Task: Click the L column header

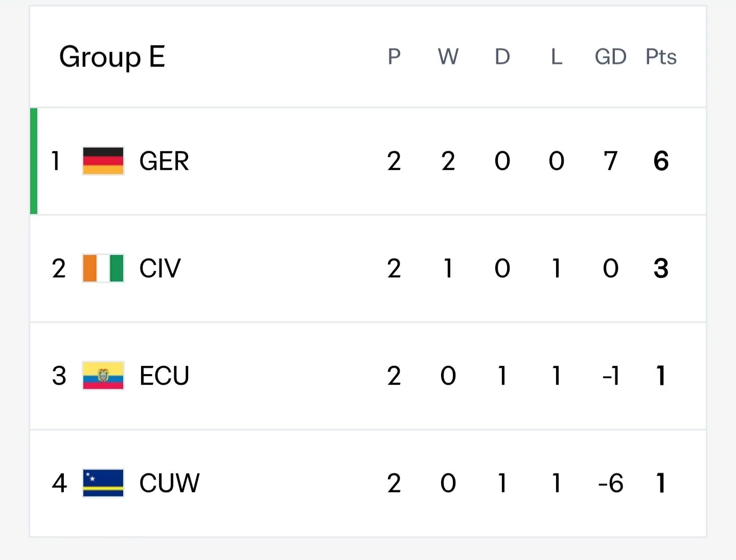Action: click(557, 57)
